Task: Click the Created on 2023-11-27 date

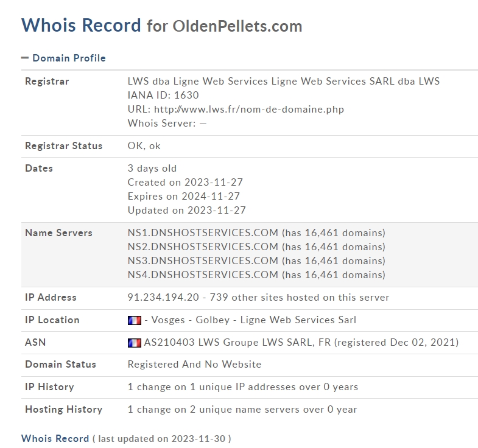Action: point(185,182)
